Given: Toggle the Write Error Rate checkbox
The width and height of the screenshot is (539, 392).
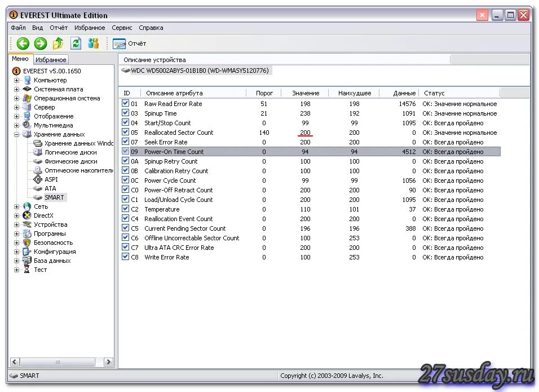Looking at the screenshot, I should pyautogui.click(x=126, y=257).
